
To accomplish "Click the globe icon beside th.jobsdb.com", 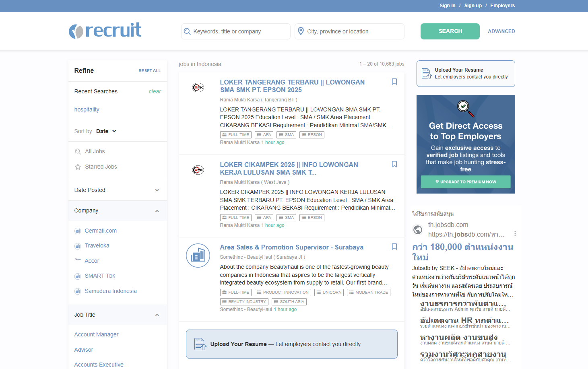I will tap(417, 229).
